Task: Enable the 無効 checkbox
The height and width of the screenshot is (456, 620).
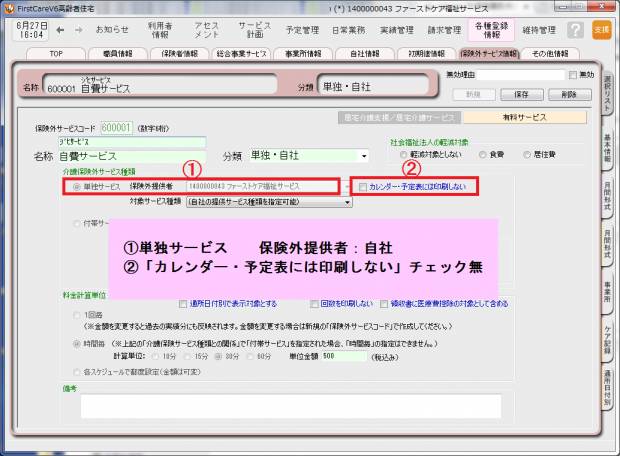Action: (572, 75)
